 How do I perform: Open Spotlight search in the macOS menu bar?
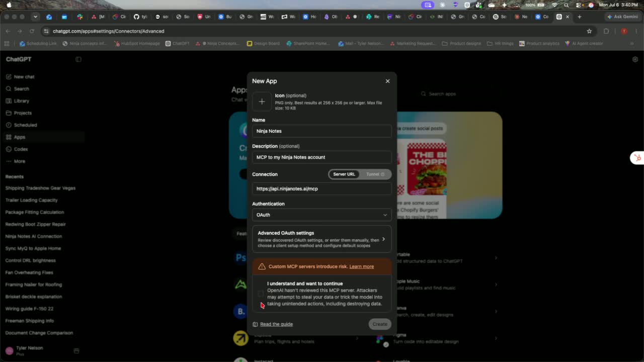coord(567,5)
